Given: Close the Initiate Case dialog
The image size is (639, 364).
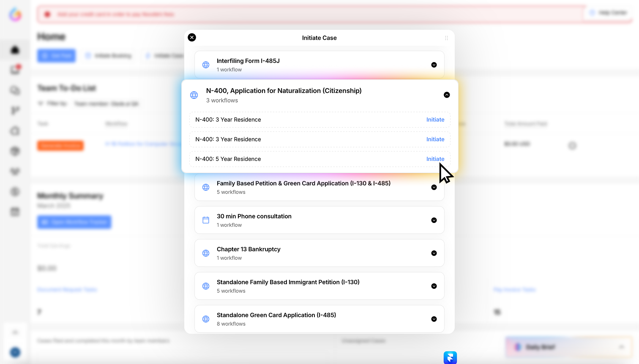Looking at the screenshot, I should (x=192, y=37).
